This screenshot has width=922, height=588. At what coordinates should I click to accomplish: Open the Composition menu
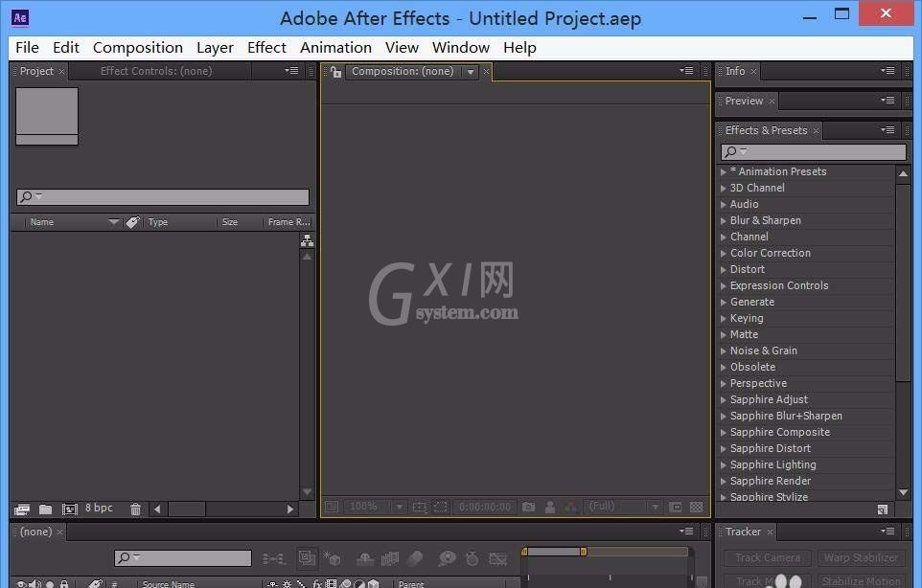click(138, 48)
